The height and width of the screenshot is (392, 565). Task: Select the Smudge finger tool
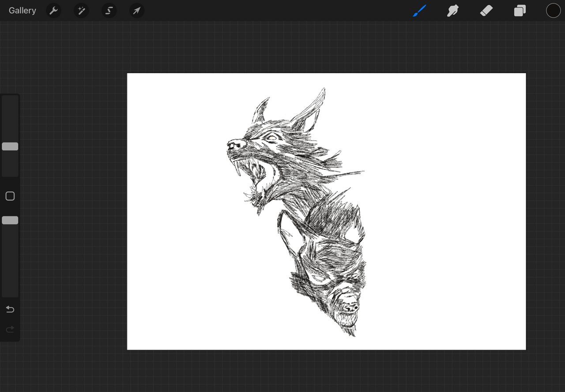[452, 11]
